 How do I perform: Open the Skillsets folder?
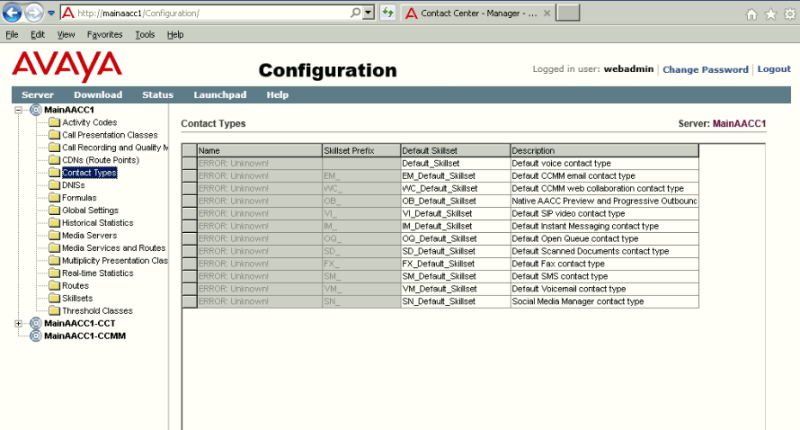pos(77,298)
